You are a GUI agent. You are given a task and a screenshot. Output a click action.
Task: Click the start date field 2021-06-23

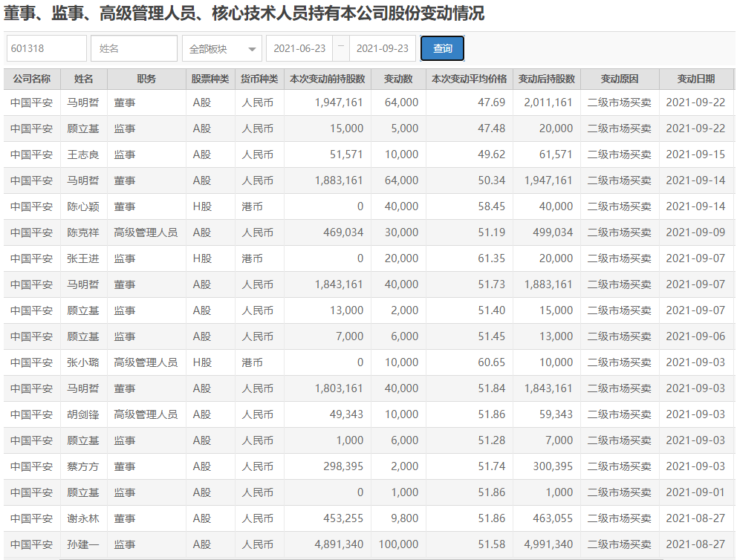(299, 48)
